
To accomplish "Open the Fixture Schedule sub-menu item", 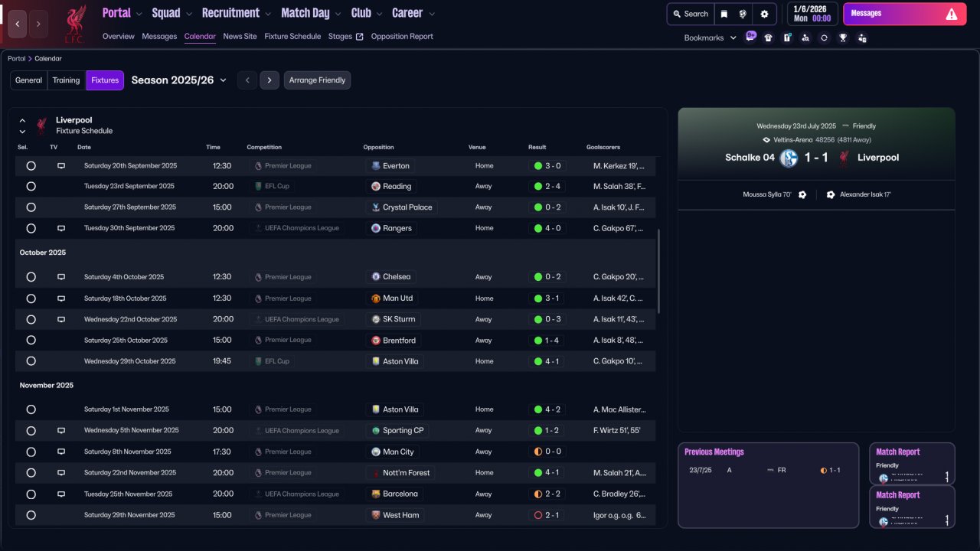I will 292,36.
